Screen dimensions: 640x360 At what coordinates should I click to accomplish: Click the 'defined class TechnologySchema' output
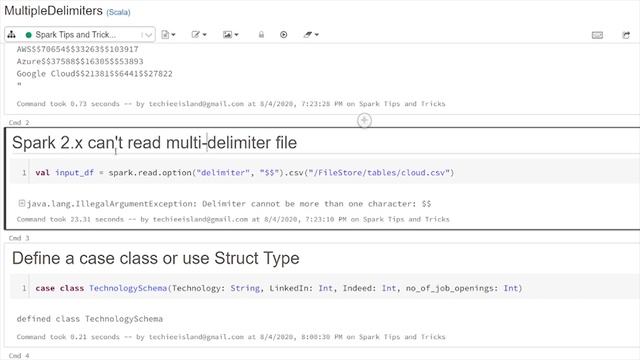coord(89,319)
